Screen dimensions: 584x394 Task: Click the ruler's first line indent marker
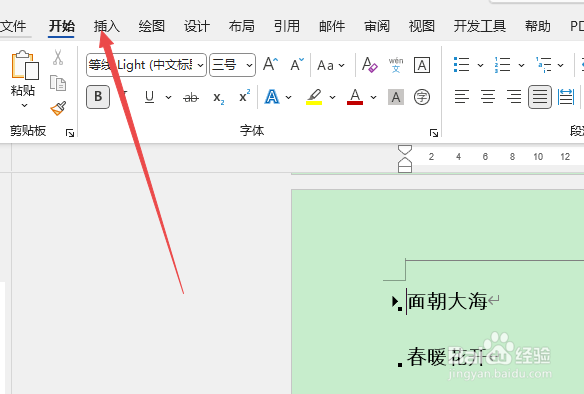pyautogui.click(x=405, y=149)
